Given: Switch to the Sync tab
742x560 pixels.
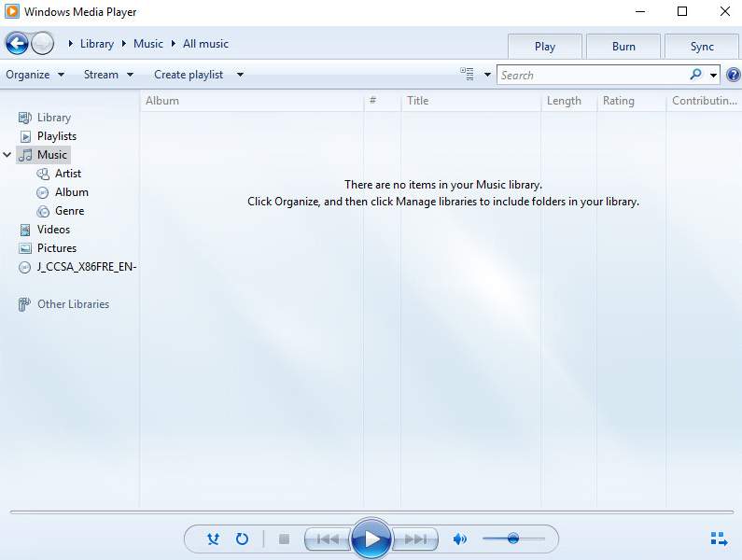Looking at the screenshot, I should point(702,47).
